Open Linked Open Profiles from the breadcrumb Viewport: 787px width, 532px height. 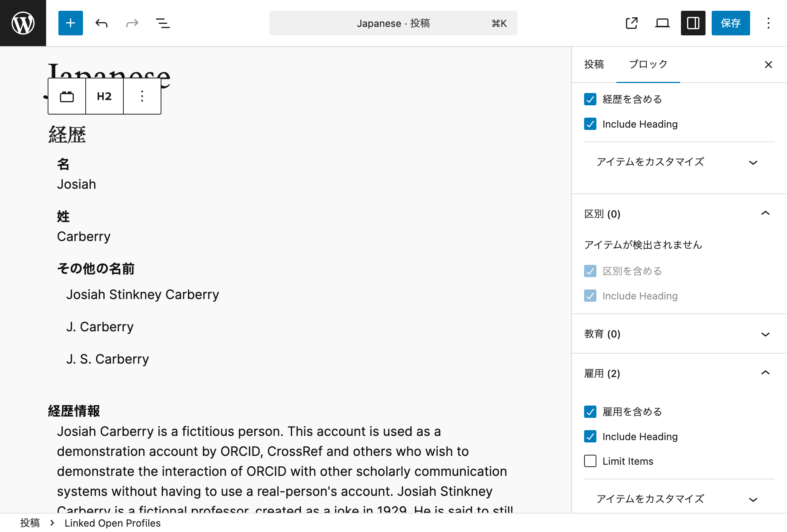(113, 523)
